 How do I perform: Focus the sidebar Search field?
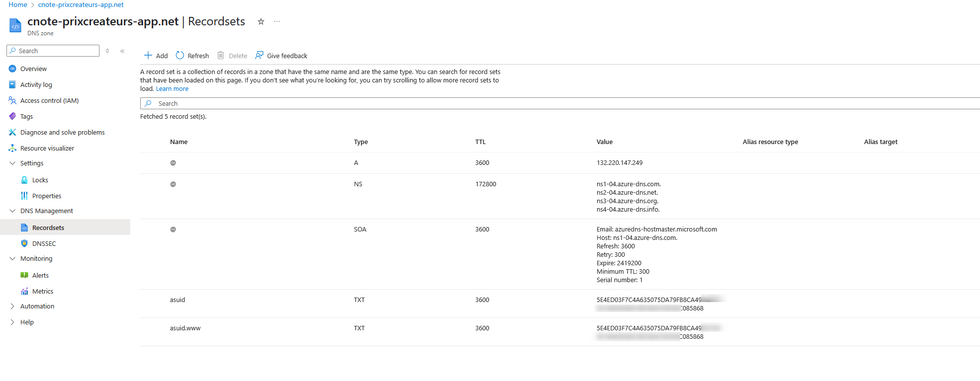point(53,51)
